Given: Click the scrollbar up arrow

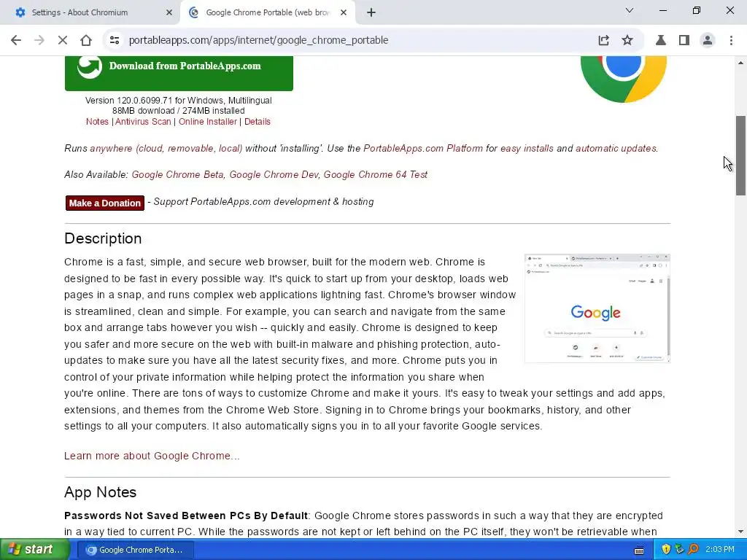Looking at the screenshot, I should point(741,63).
